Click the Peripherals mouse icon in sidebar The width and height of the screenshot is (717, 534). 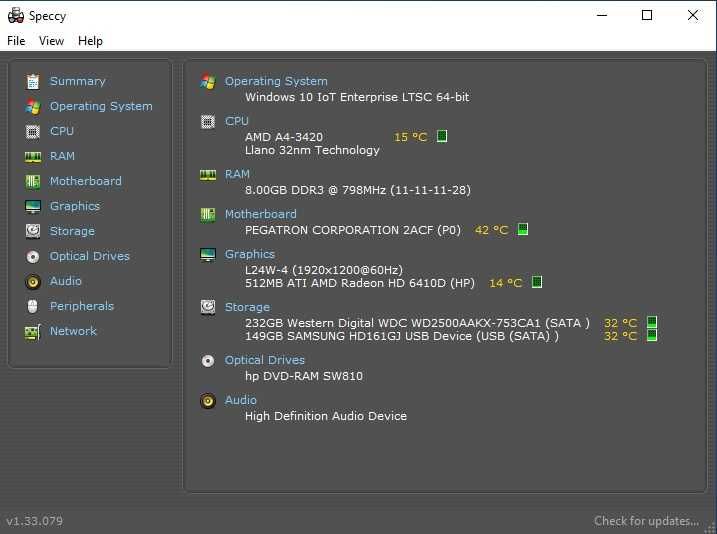pos(32,306)
